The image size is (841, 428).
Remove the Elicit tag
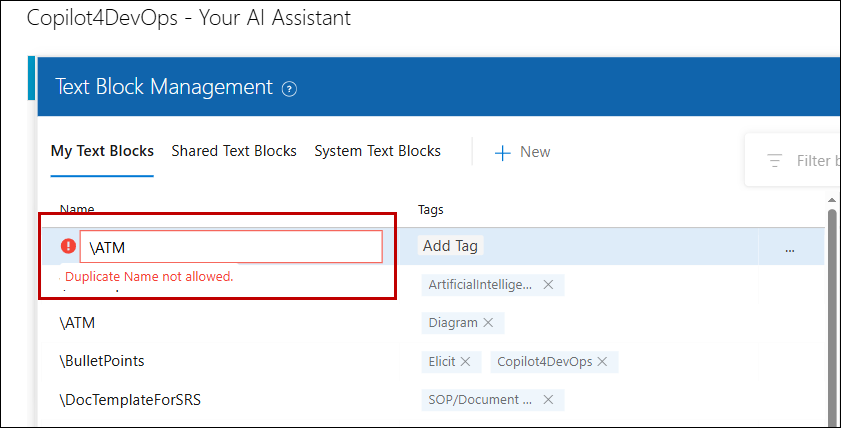pos(465,361)
